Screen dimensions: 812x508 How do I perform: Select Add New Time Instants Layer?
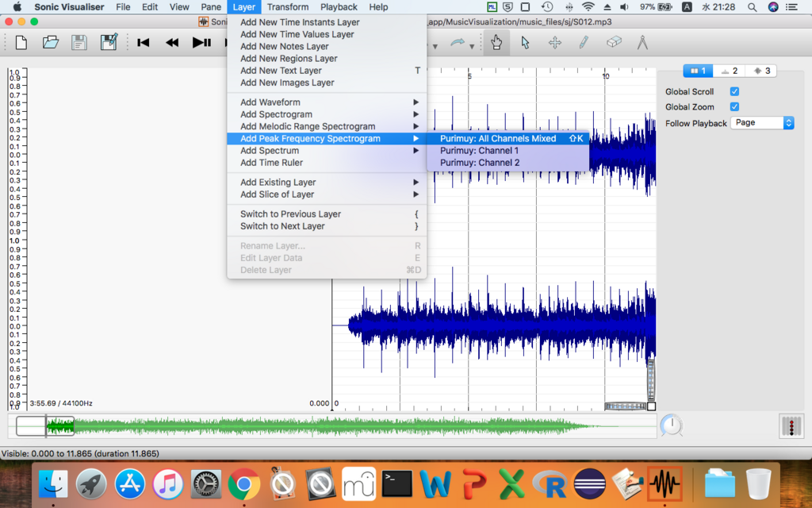coord(327,22)
